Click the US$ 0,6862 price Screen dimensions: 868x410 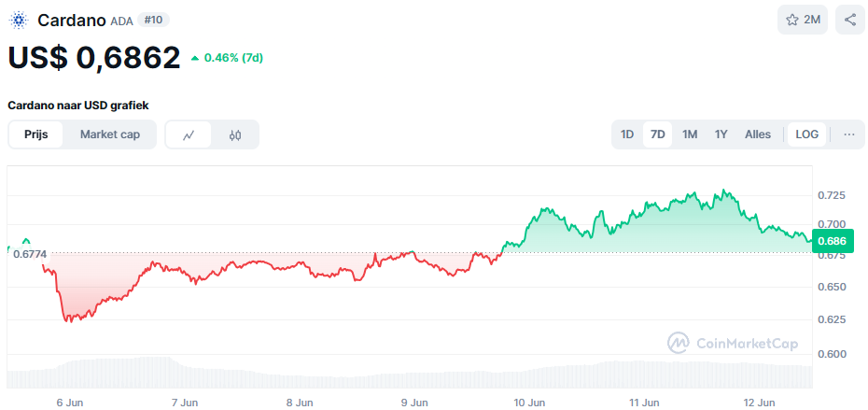tap(94, 58)
